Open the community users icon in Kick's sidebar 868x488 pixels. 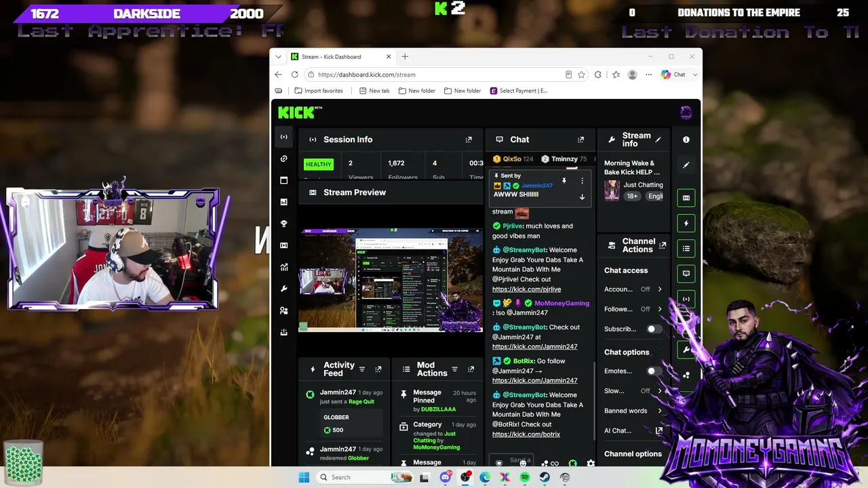tap(284, 310)
